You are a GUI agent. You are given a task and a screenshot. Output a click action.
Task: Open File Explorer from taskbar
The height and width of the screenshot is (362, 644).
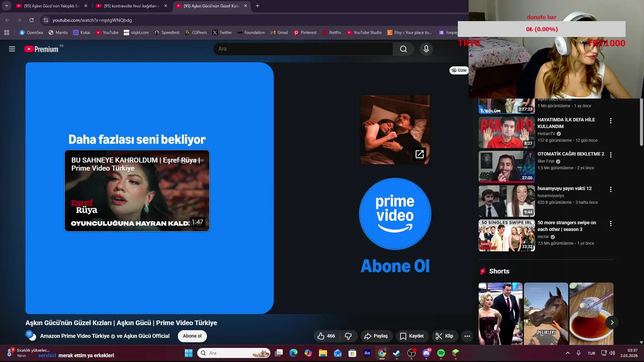[323, 353]
